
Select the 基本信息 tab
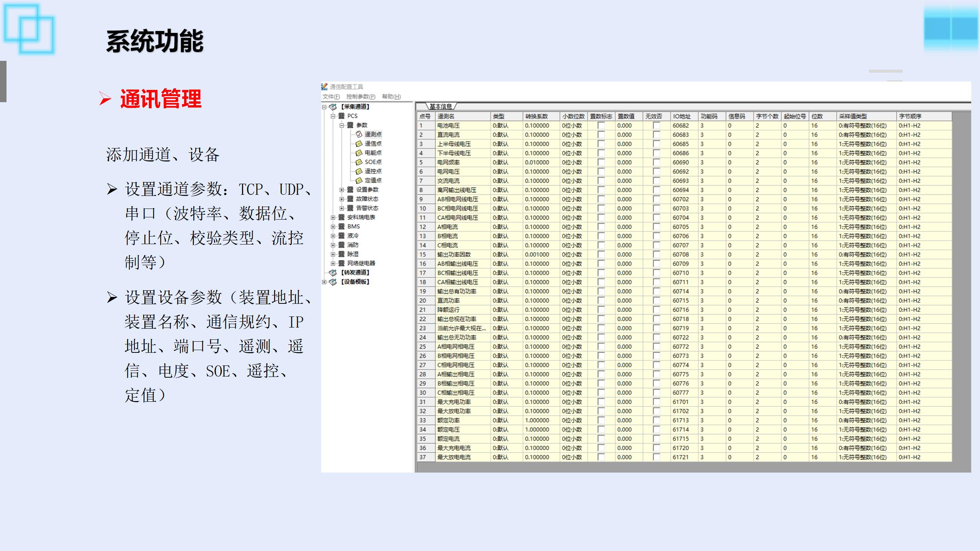click(x=440, y=106)
